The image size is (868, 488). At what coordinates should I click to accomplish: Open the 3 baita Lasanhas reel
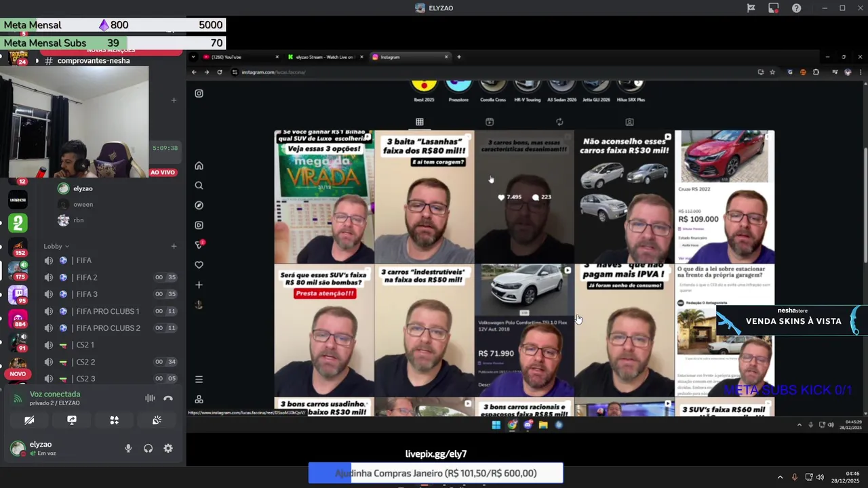click(425, 197)
